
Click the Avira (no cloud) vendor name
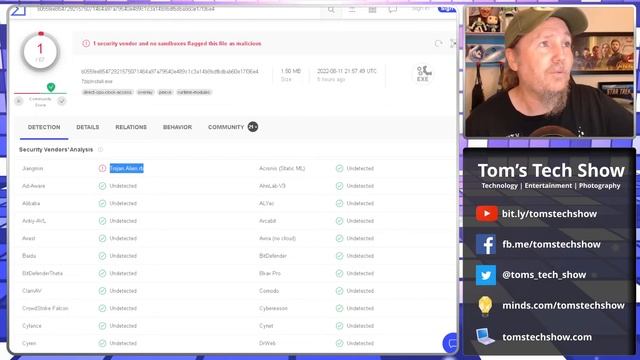pos(278,238)
